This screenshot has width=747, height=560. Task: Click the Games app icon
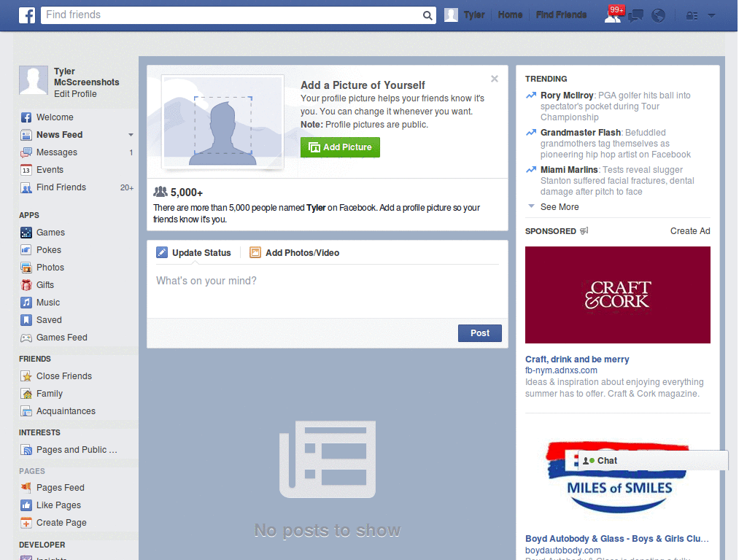pos(26,233)
